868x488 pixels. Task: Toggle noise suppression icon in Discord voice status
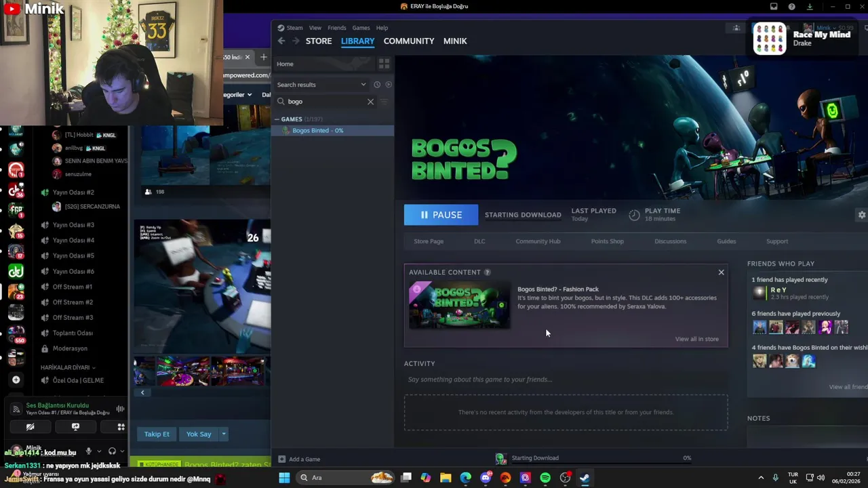(120, 409)
